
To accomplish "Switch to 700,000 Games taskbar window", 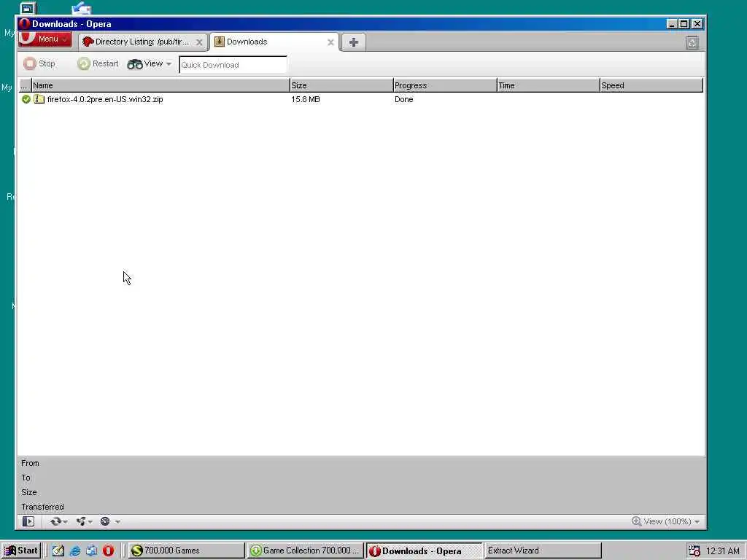I will 186,551.
